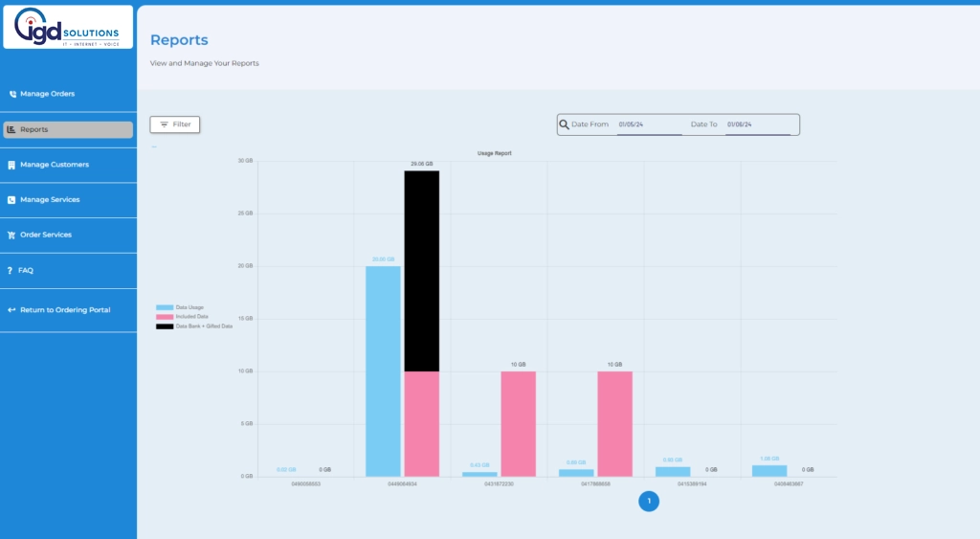980x539 pixels.
Task: Go to Manage Customers in the sidebar
Action: [55, 165]
